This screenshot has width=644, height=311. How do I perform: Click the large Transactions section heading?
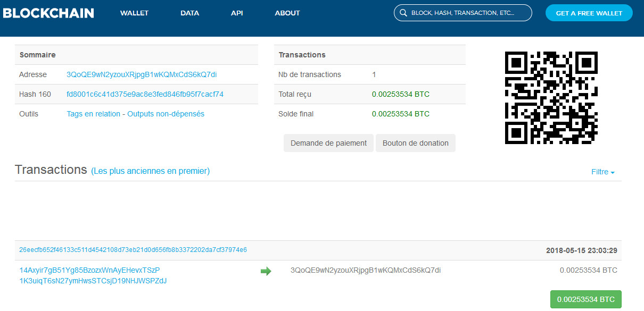point(51,170)
